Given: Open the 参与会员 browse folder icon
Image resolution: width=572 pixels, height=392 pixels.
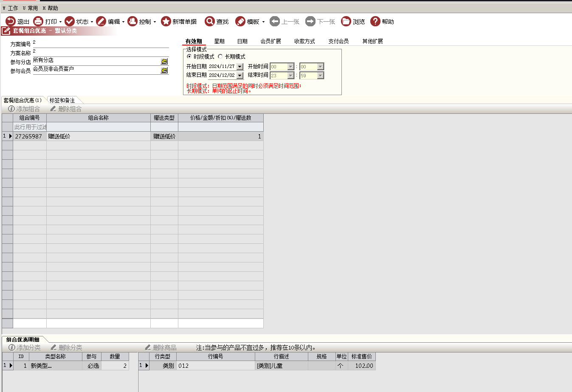Looking at the screenshot, I should pos(164,71).
